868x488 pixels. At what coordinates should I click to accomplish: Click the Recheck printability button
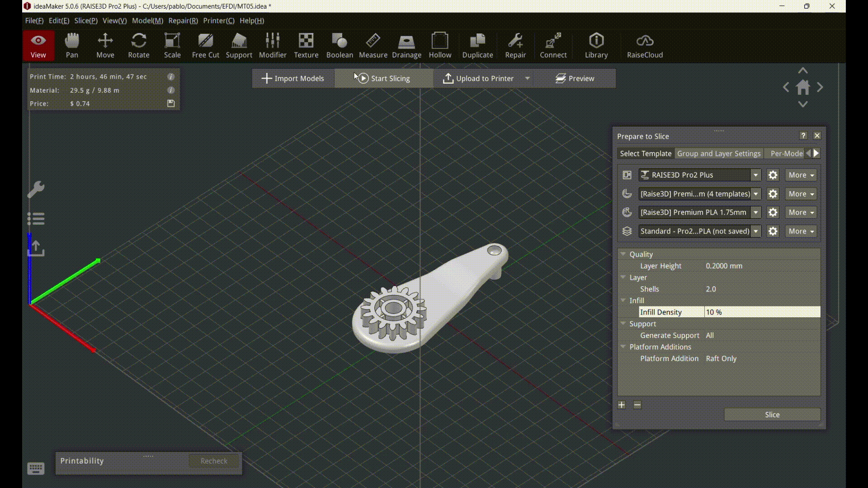[x=214, y=461]
